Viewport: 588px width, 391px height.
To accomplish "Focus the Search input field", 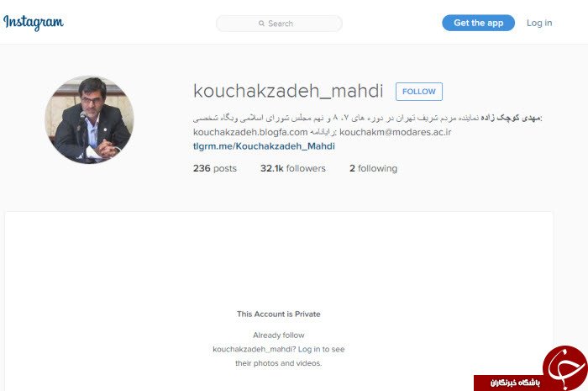I will click(x=279, y=24).
